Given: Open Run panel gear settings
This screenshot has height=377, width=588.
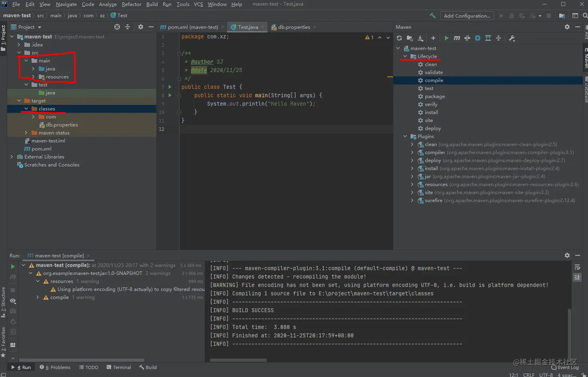Looking at the screenshot, I should (567, 255).
